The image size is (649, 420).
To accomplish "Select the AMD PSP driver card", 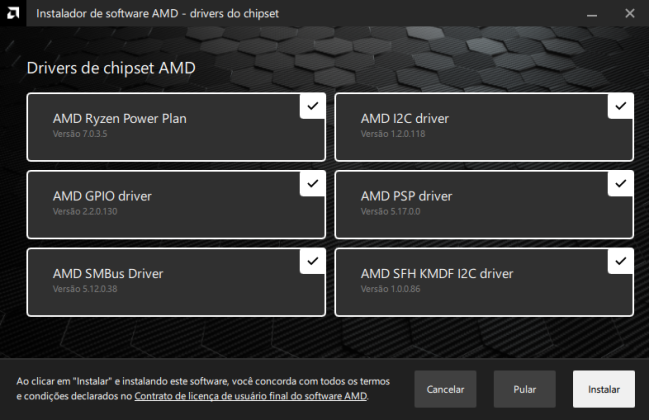I will 484,204.
